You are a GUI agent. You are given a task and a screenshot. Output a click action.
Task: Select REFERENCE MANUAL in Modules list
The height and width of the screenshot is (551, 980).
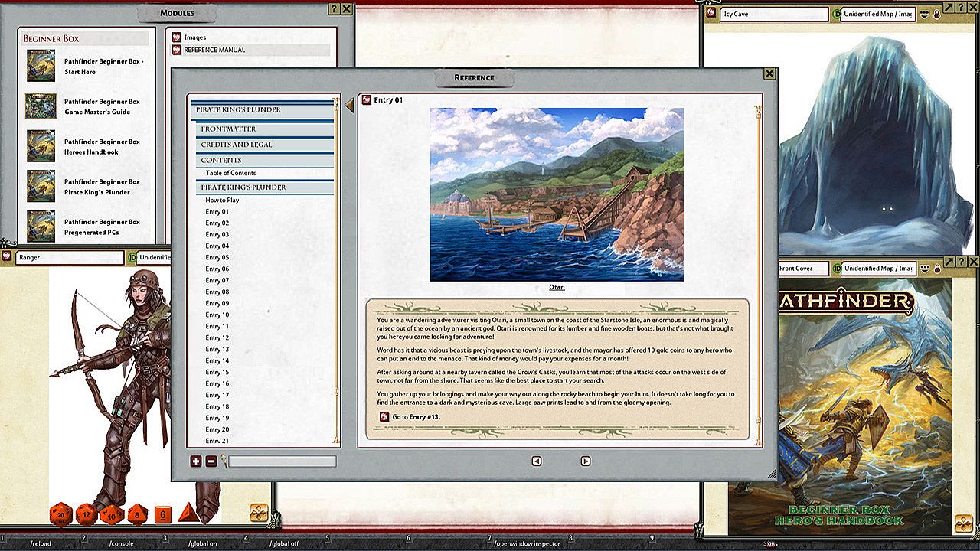pos(214,50)
